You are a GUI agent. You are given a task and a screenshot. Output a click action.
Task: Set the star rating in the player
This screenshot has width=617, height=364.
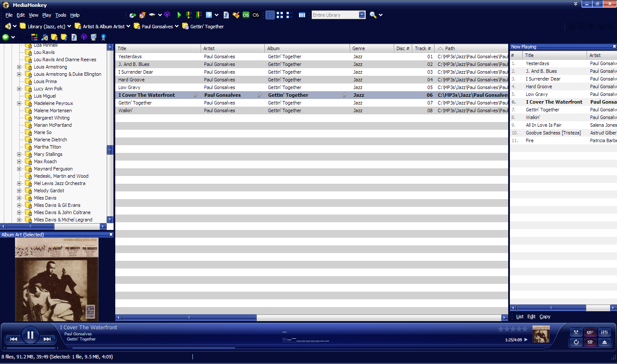click(x=512, y=329)
